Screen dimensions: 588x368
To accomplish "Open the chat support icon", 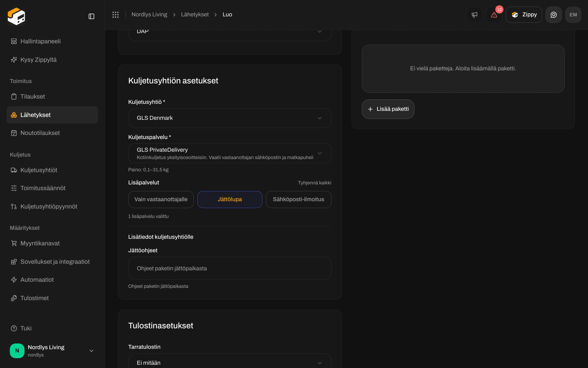I will coord(553,15).
